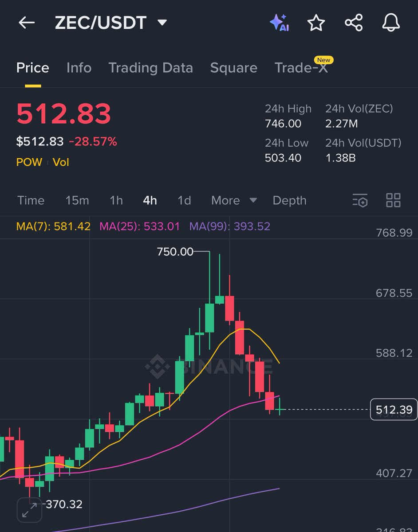Tap the 24h Low value 503.40

[x=283, y=158]
